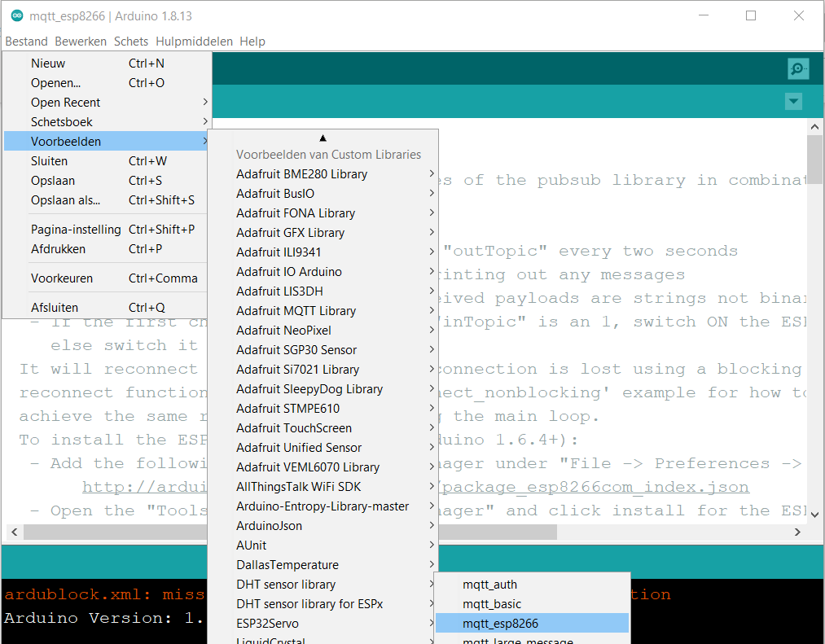
Task: Choose Opslaan to save sketch
Action: [105, 180]
